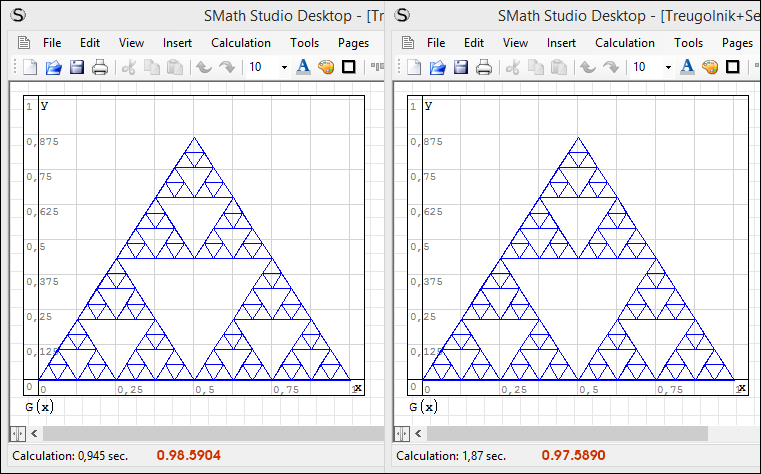761x474 pixels.
Task: Save the worksheet in the right window
Action: click(x=461, y=67)
